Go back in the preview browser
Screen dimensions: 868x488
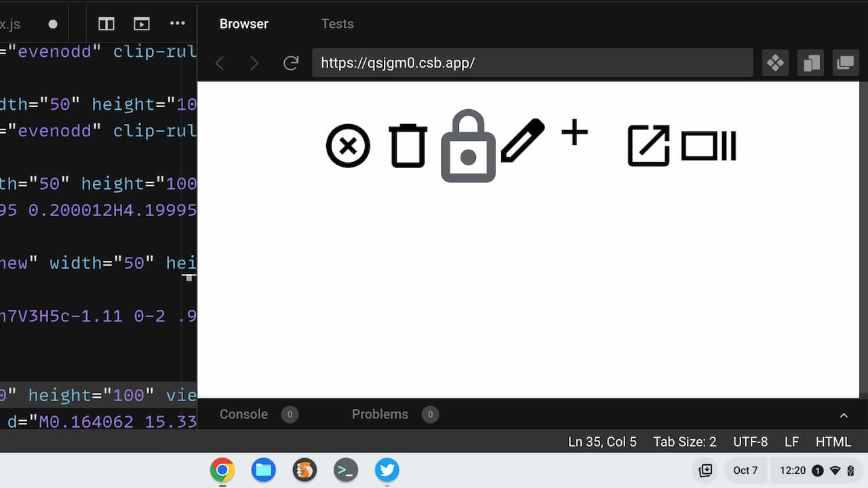[x=220, y=63]
